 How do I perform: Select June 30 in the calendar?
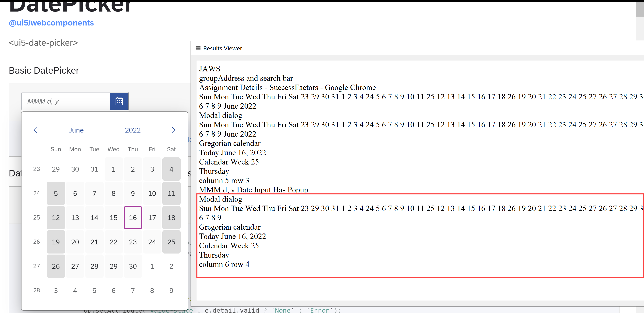click(x=133, y=266)
